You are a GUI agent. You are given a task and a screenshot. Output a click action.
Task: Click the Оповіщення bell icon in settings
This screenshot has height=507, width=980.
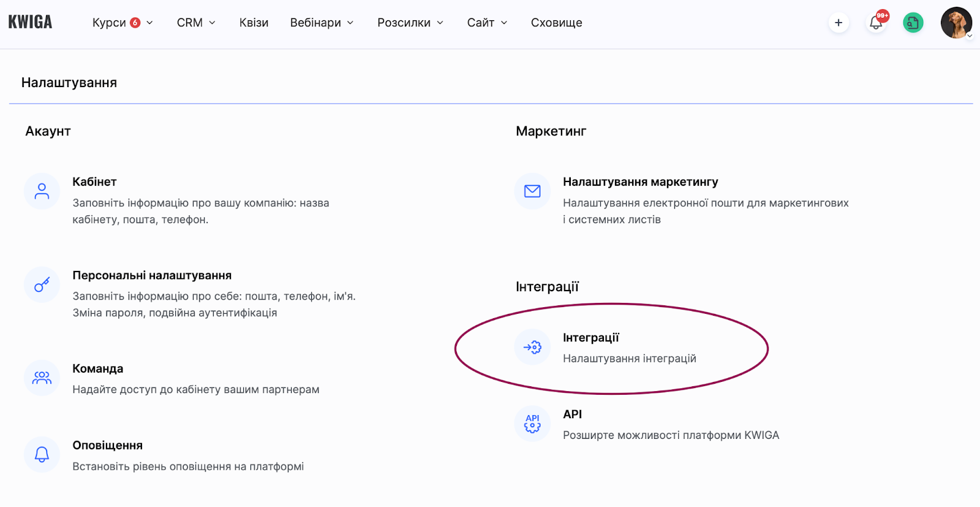pos(42,454)
